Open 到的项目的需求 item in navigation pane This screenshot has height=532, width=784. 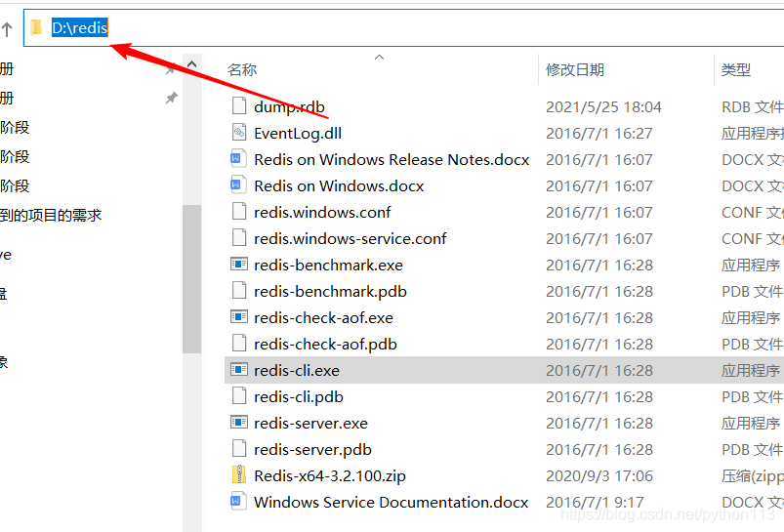pos(51,216)
